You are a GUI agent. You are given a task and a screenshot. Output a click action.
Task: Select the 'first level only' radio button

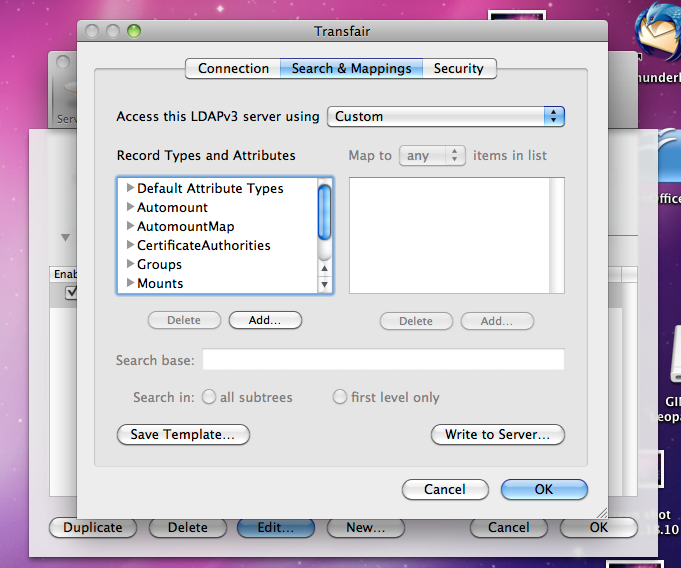coord(340,396)
